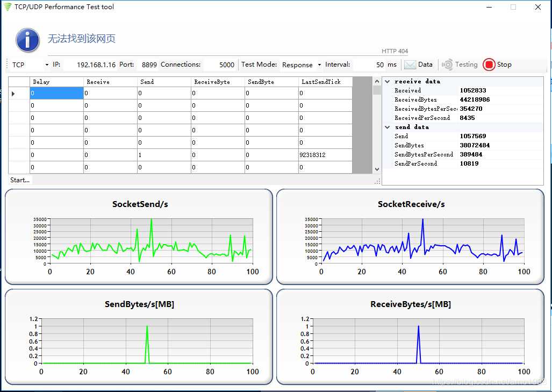The height and width of the screenshot is (392, 552).
Task: Open the Test Mode Response dropdown
Action: coord(319,65)
